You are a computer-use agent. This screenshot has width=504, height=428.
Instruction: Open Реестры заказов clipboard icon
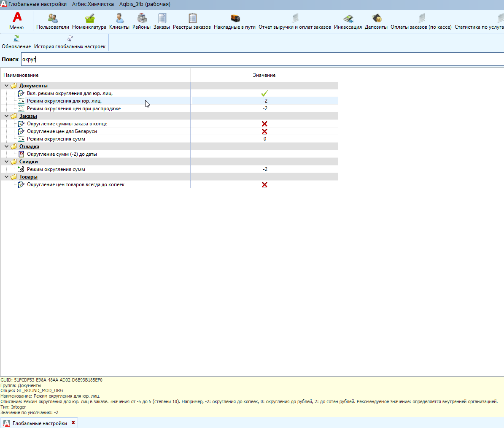pos(192,18)
